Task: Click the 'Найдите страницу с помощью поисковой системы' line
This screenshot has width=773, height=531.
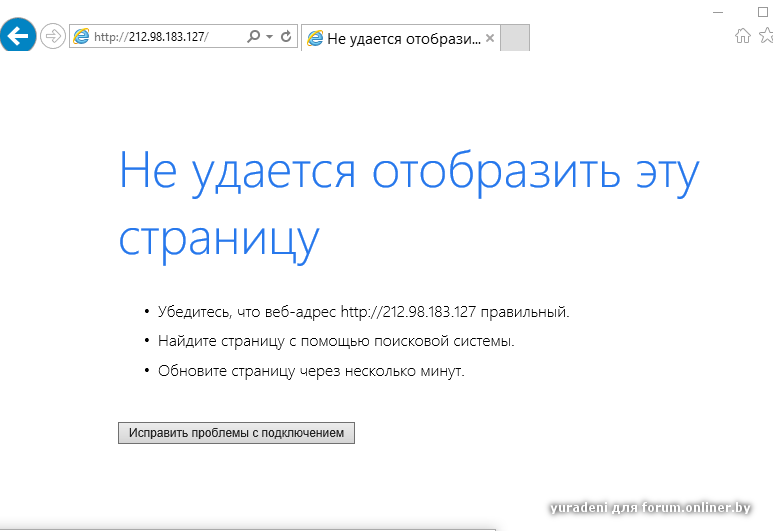Action: click(x=336, y=341)
